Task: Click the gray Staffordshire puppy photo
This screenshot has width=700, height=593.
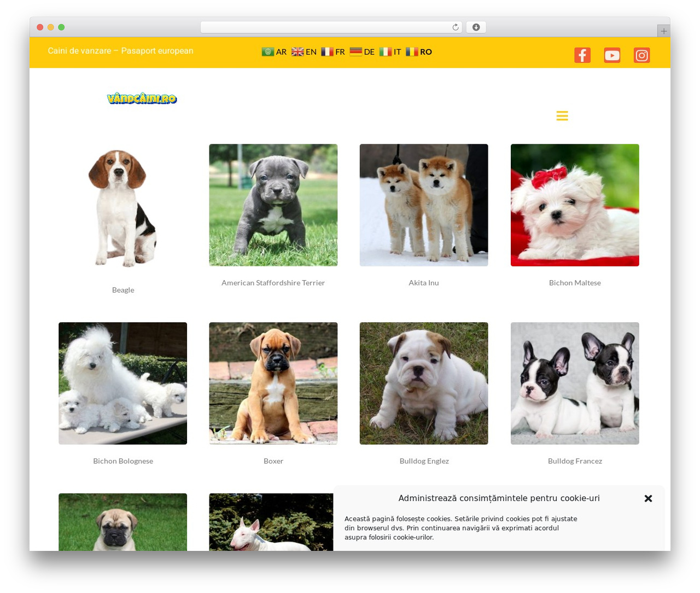Action: (273, 205)
